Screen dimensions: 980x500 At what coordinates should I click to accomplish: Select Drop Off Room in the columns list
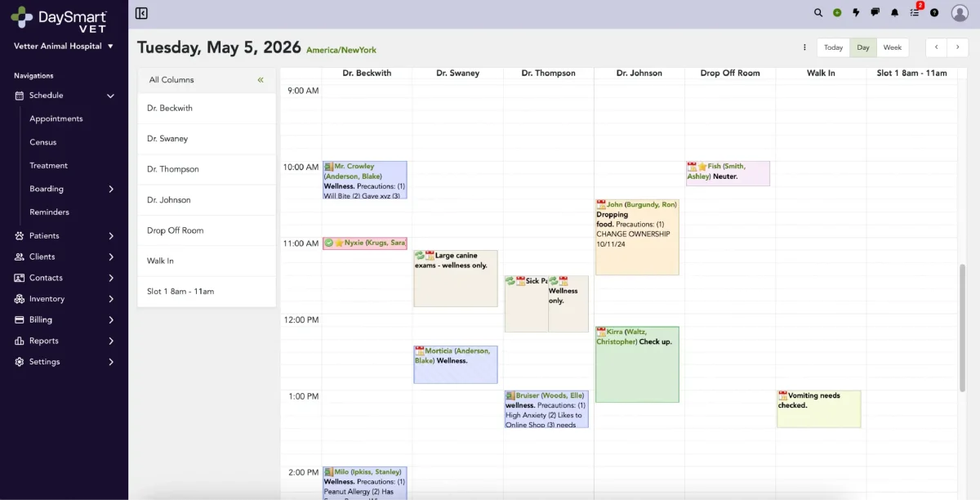(x=207, y=230)
